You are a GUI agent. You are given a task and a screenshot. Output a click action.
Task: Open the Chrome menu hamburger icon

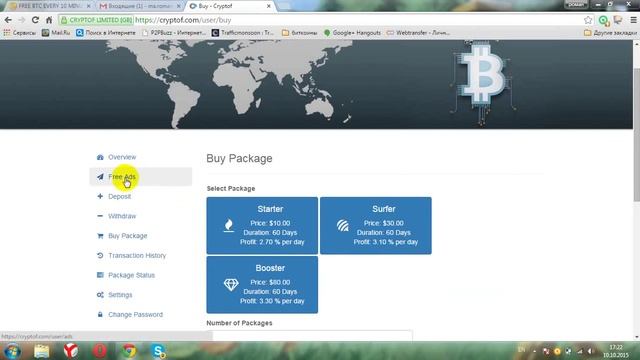633,20
